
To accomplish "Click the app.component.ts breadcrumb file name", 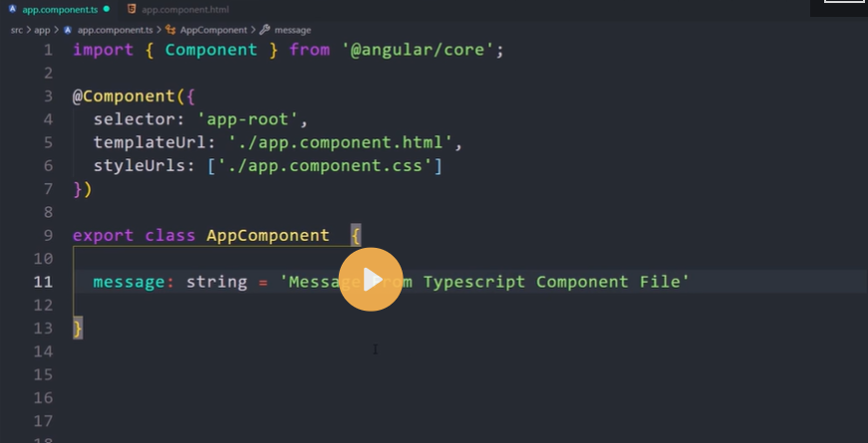I will (115, 30).
